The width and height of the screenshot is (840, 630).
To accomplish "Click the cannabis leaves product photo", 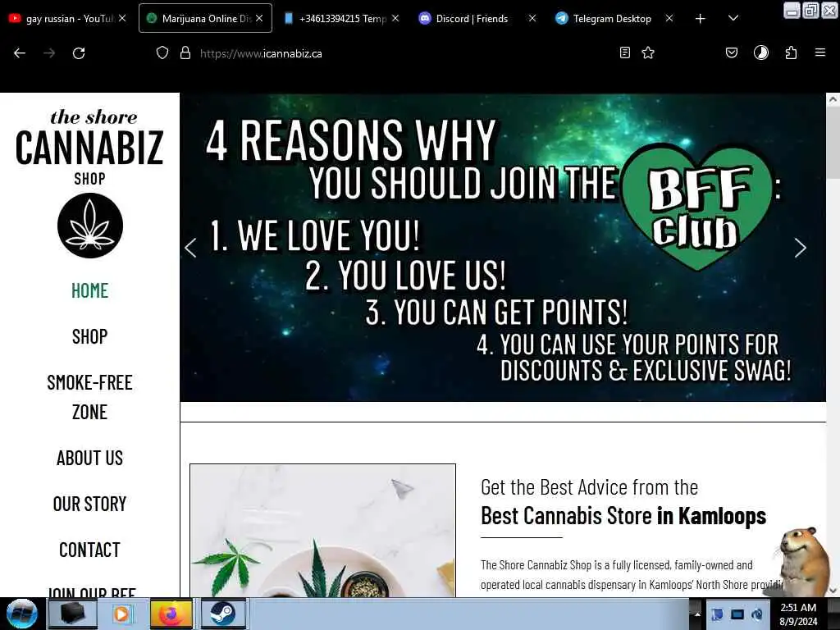I will 322,531.
